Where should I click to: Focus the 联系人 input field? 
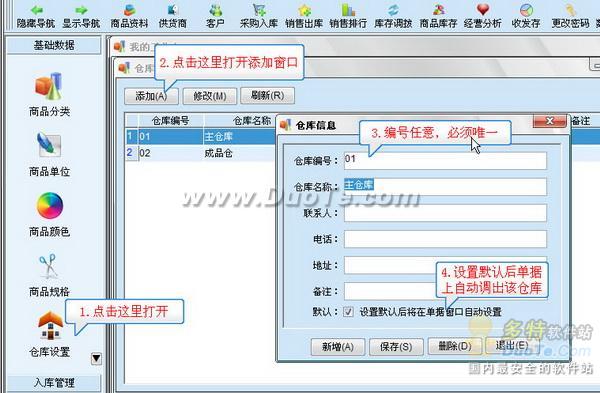(x=445, y=213)
